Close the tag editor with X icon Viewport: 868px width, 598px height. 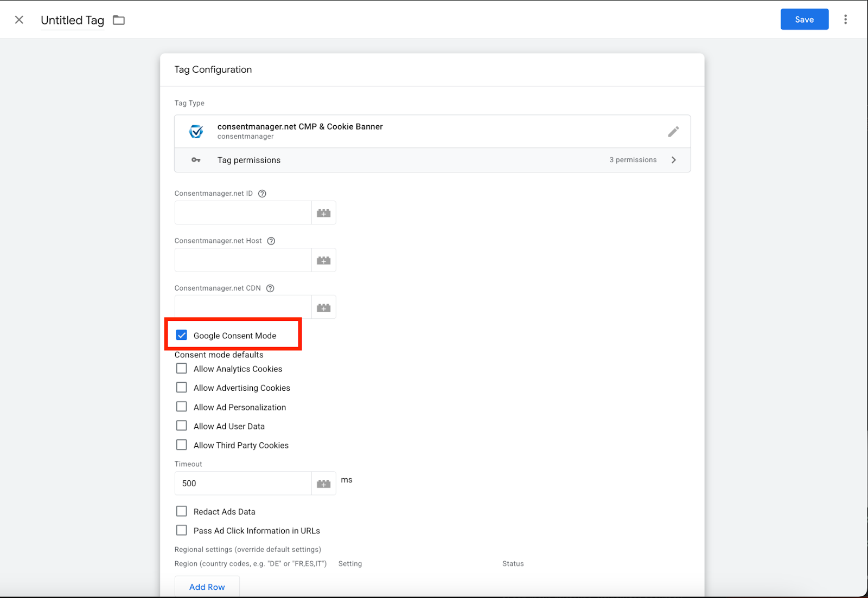(19, 20)
